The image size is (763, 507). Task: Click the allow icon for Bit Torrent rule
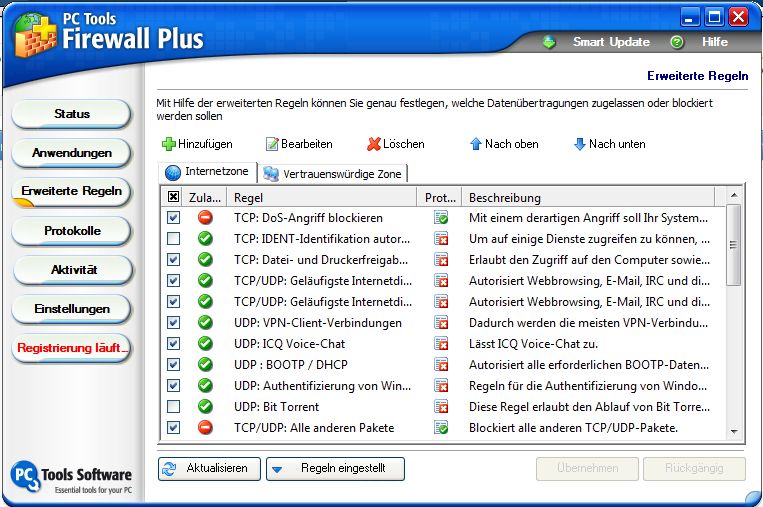click(205, 406)
